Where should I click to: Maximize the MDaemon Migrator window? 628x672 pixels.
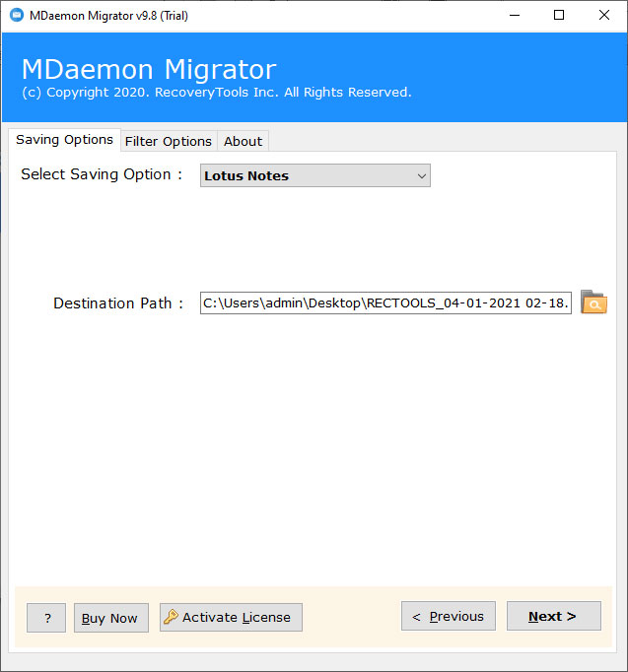(559, 16)
